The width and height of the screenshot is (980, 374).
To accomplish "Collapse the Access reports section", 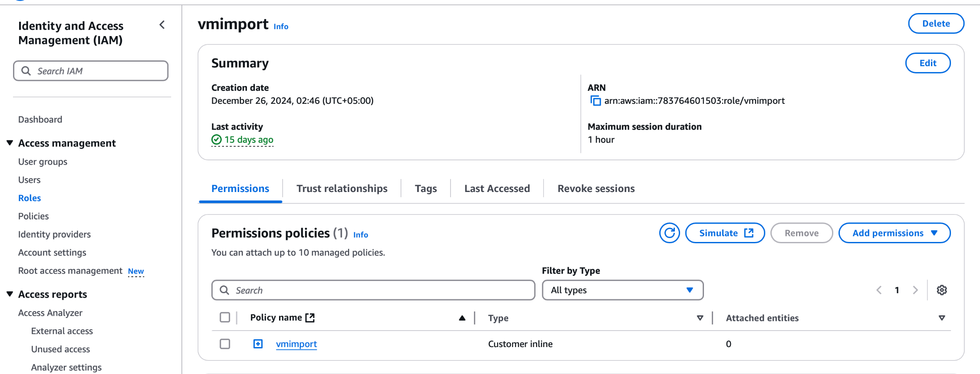I will pos(10,295).
